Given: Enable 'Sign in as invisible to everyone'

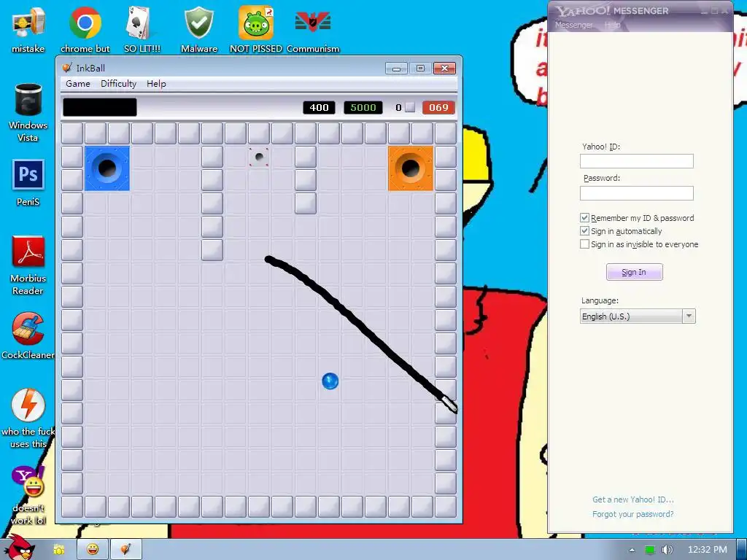Looking at the screenshot, I should tap(584, 244).
